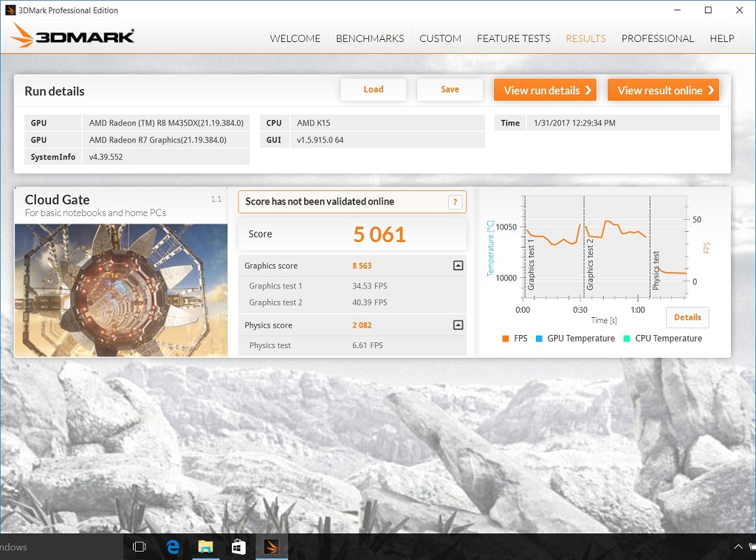Viewport: 756px width, 560px height.
Task: Launch Microsoft Edge from the taskbar
Action: click(x=173, y=547)
